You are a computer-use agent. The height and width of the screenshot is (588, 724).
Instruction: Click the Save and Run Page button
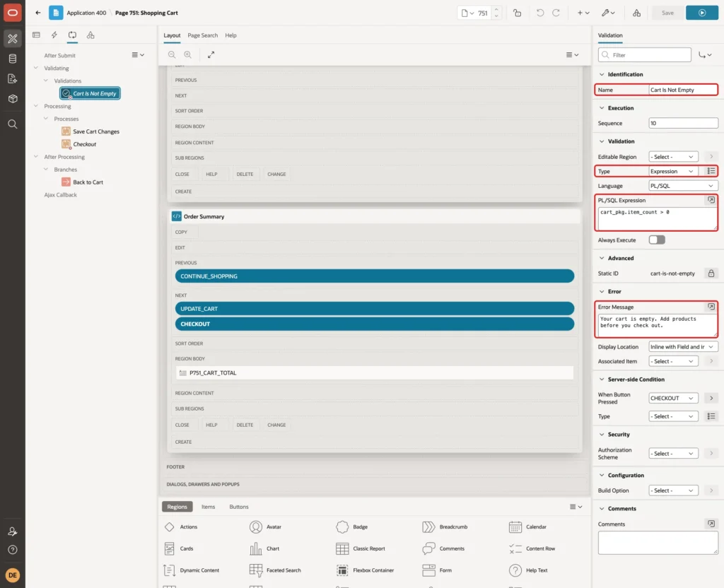pyautogui.click(x=702, y=13)
